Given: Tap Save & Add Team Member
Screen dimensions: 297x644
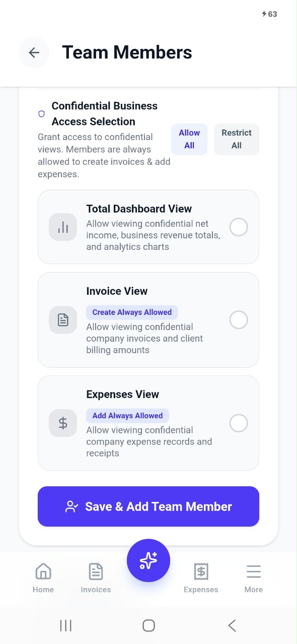Looking at the screenshot, I should pyautogui.click(x=148, y=506).
